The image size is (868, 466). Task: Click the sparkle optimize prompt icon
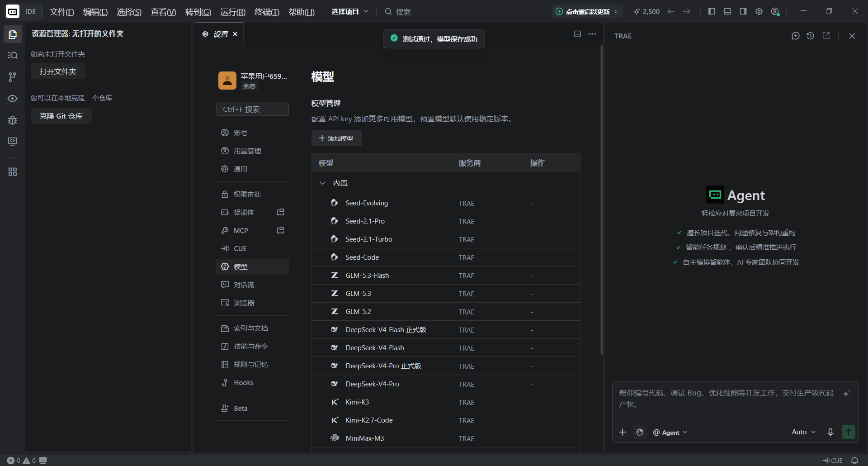point(846,393)
